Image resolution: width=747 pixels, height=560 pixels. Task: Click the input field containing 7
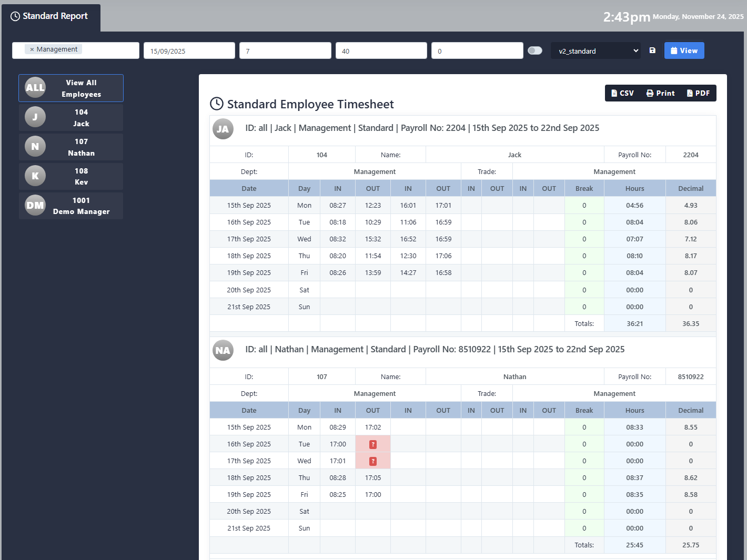pyautogui.click(x=285, y=50)
